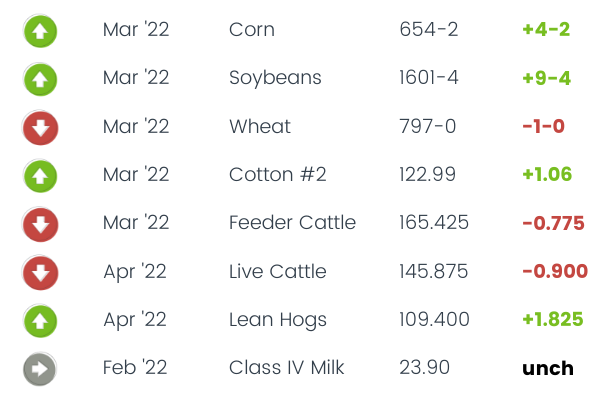The width and height of the screenshot is (600, 400).
Task: Click the green up arrow beside Lean Hogs
Action: pyautogui.click(x=40, y=320)
